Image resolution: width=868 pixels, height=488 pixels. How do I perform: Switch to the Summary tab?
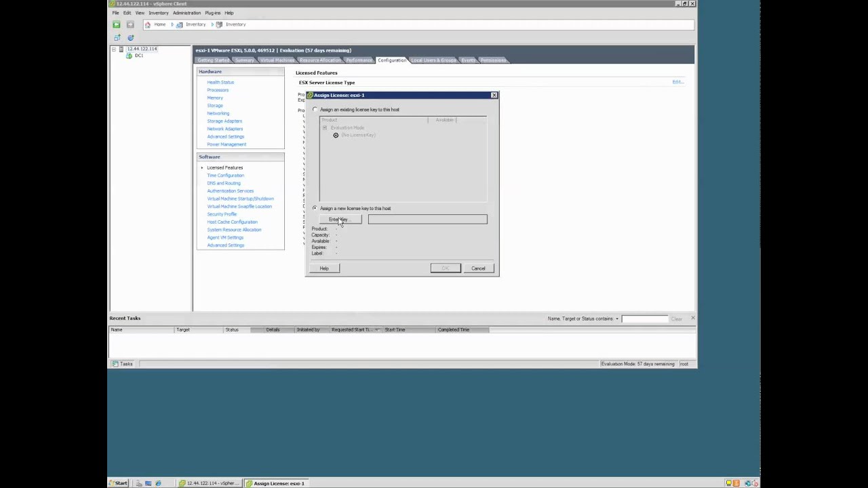coord(244,60)
